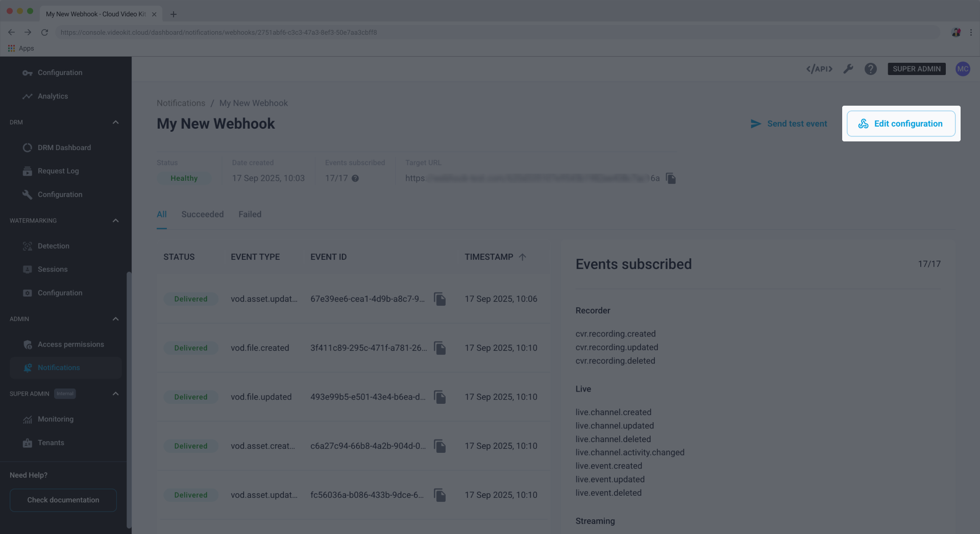Open the MC user avatar menu
Image resolution: width=980 pixels, height=534 pixels.
click(963, 69)
